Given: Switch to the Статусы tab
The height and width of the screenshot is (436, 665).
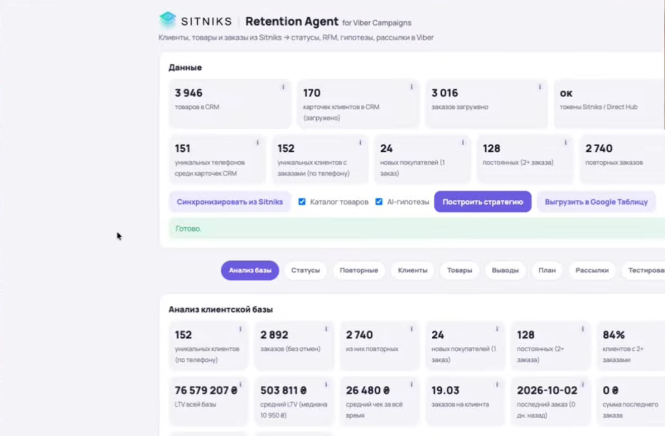Looking at the screenshot, I should pos(305,271).
